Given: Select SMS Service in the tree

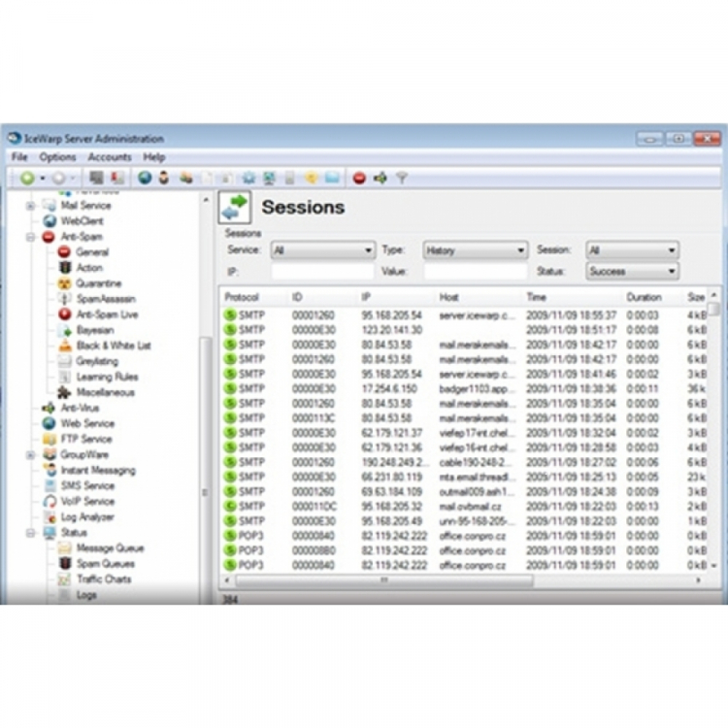Looking at the screenshot, I should point(87,485).
